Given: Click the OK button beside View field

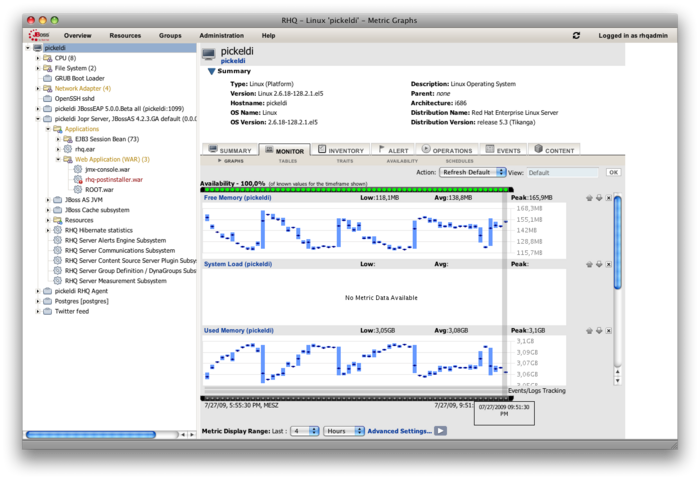Looking at the screenshot, I should [613, 172].
